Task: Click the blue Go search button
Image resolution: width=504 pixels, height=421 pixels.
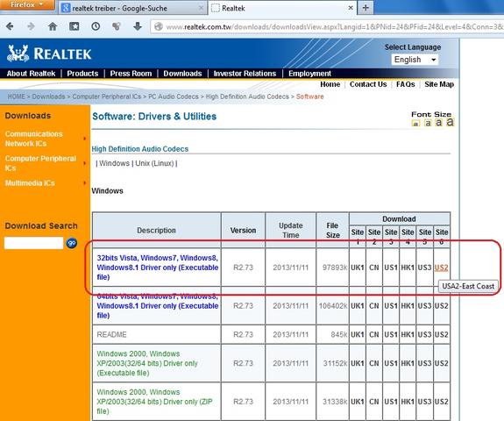Action: 72,243
